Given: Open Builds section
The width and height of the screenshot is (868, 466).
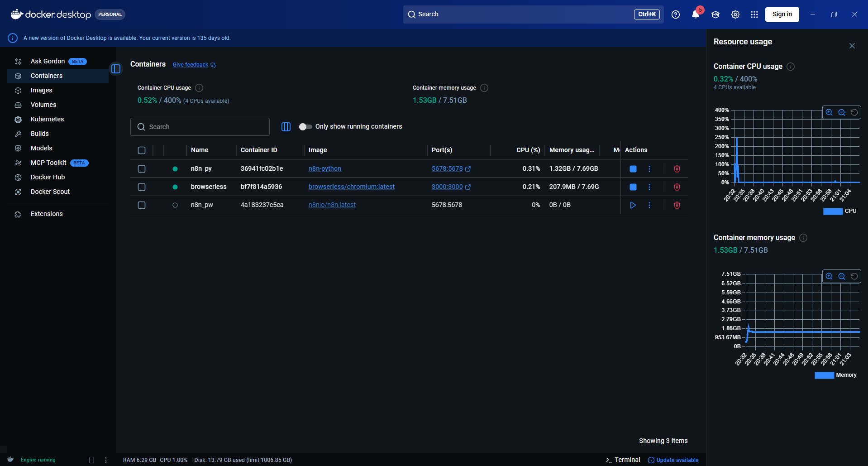Looking at the screenshot, I should point(58,134).
